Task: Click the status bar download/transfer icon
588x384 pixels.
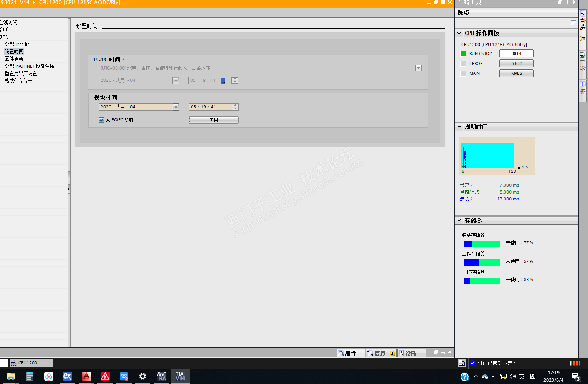Action: click(x=462, y=363)
